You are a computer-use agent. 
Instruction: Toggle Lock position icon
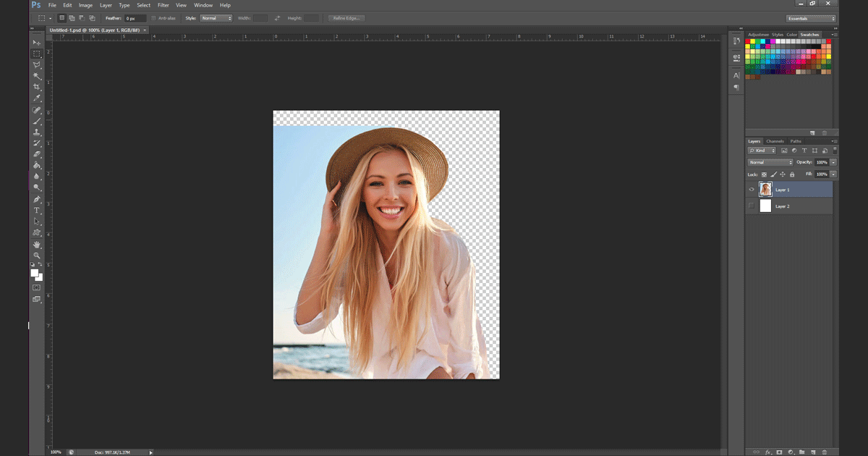click(x=783, y=174)
